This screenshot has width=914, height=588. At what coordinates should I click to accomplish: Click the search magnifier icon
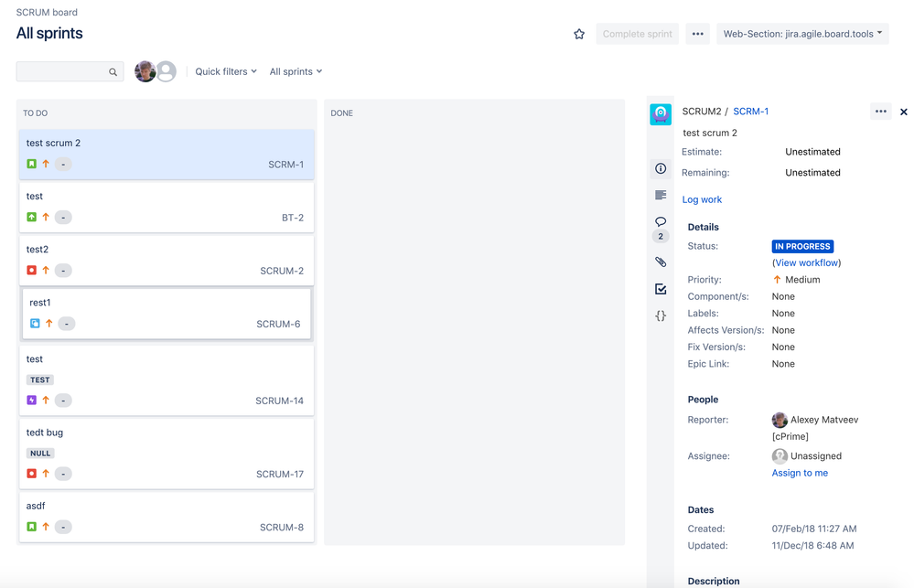[113, 71]
